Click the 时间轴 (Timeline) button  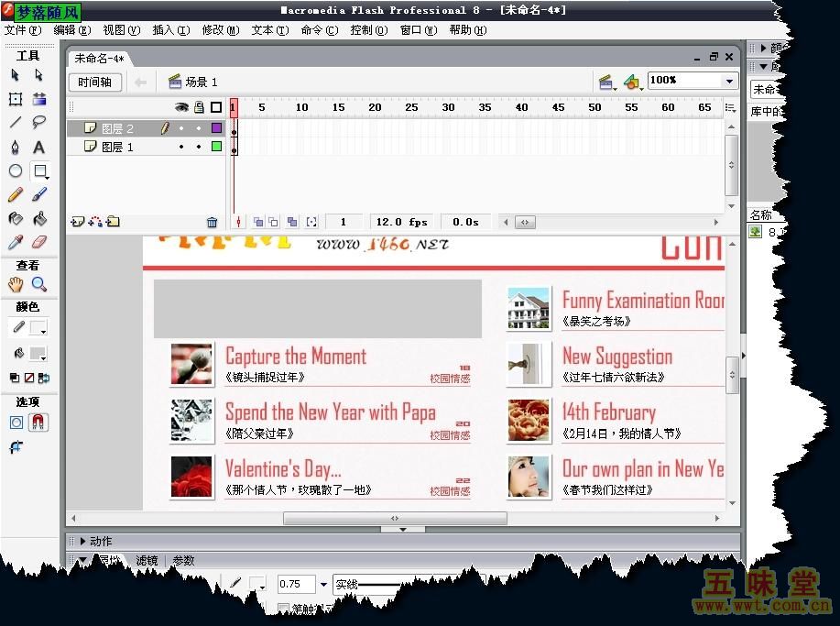[x=94, y=82]
